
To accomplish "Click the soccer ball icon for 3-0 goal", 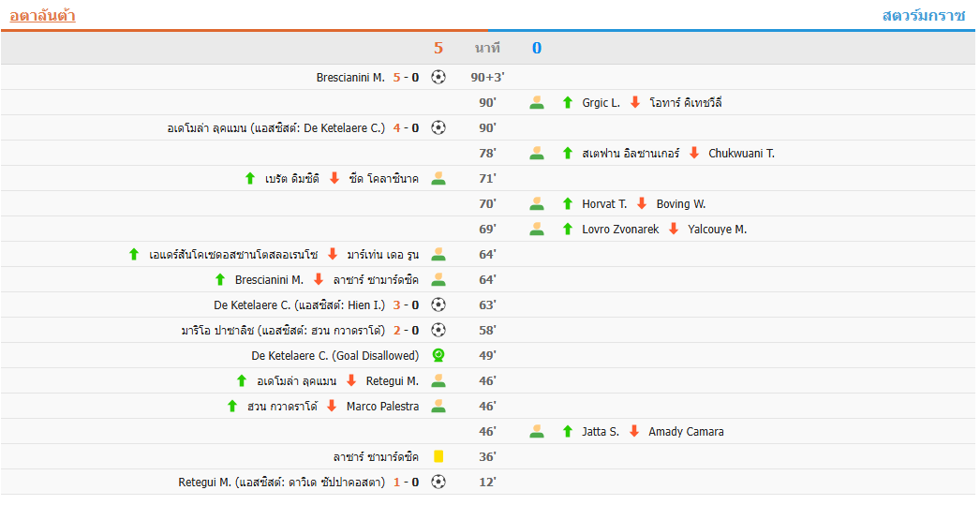I will click(x=438, y=305).
